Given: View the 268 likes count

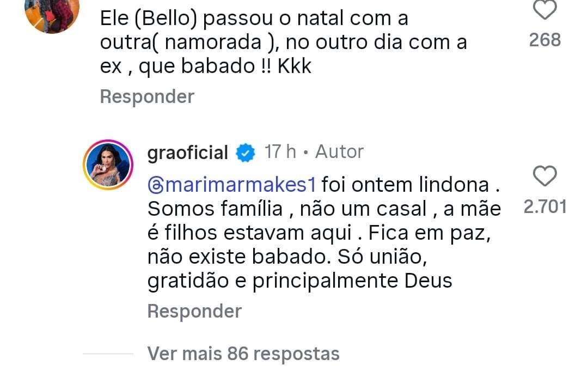Looking at the screenshot, I should [x=544, y=39].
